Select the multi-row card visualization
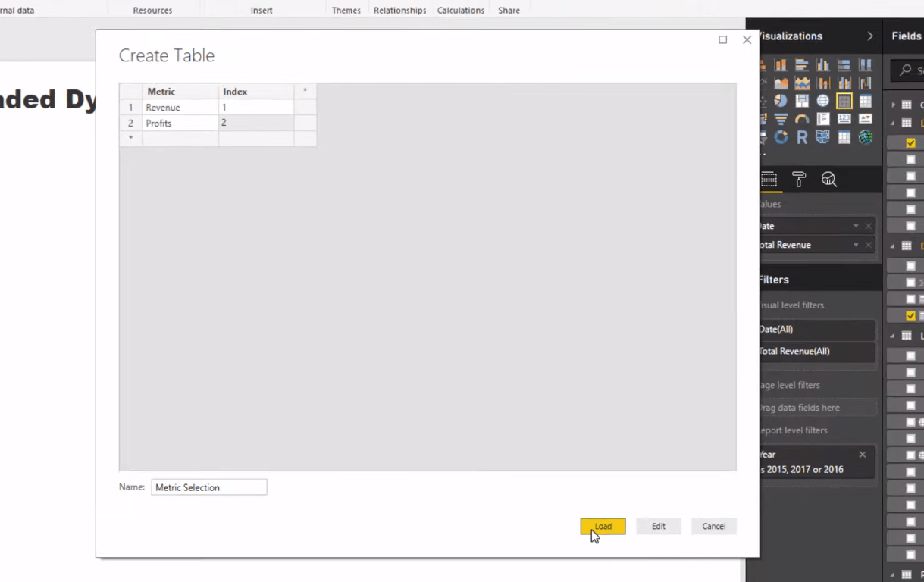The width and height of the screenshot is (924, 582). click(823, 118)
